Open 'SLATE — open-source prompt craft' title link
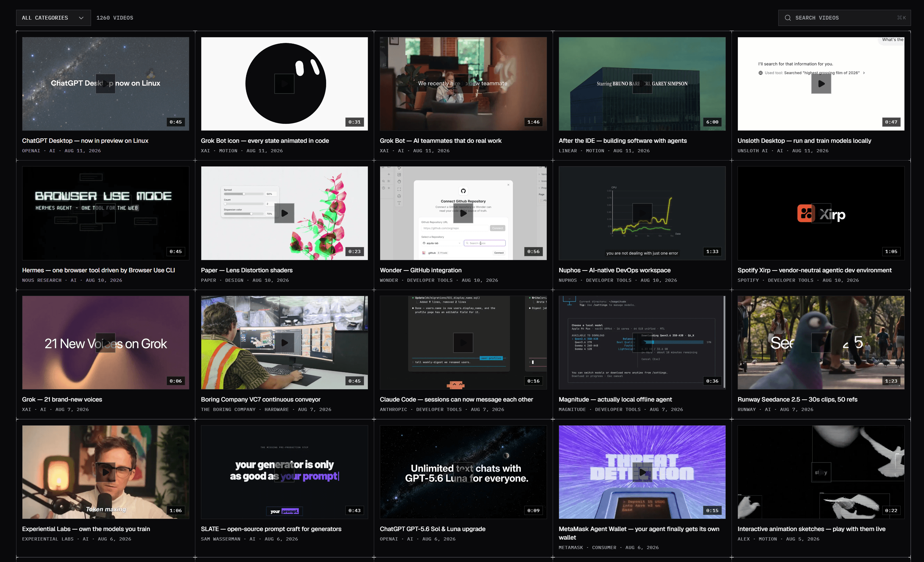This screenshot has height=562, width=924. click(x=271, y=529)
